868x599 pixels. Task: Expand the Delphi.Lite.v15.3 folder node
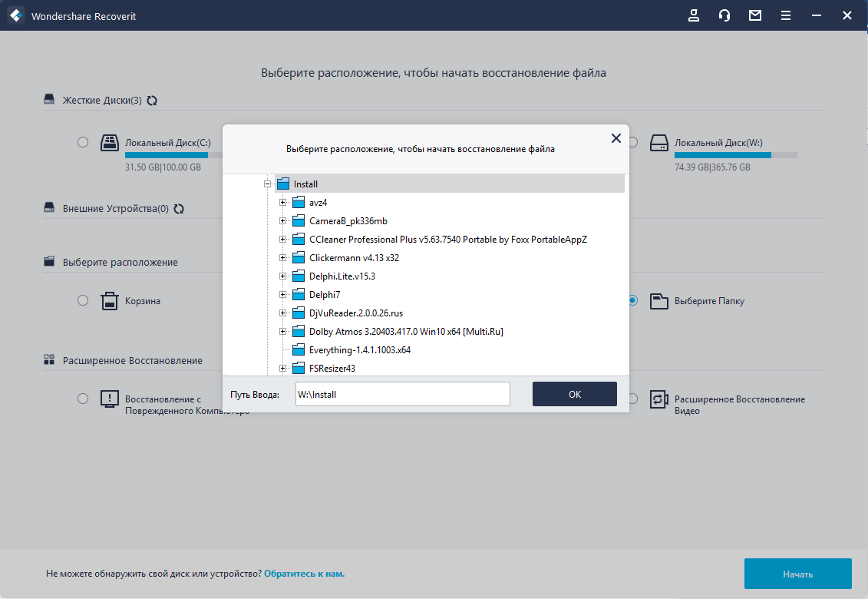[x=283, y=276]
